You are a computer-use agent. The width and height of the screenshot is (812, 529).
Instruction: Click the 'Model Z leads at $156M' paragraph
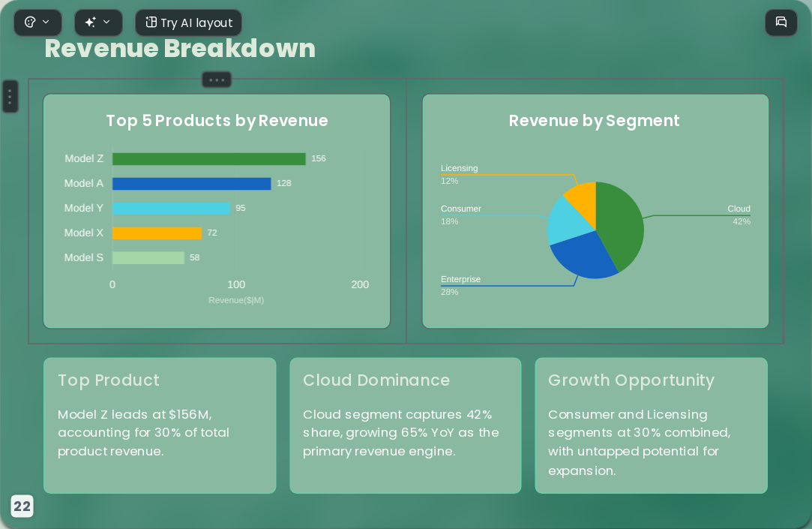click(x=143, y=433)
